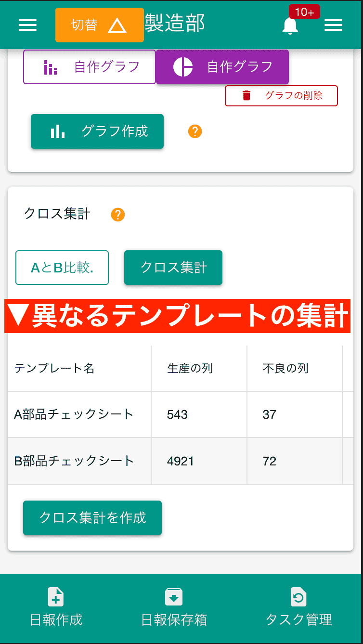The height and width of the screenshot is (644, 363).
Task: Enable the クロス集計 cross tabulation mode
Action: click(x=173, y=268)
